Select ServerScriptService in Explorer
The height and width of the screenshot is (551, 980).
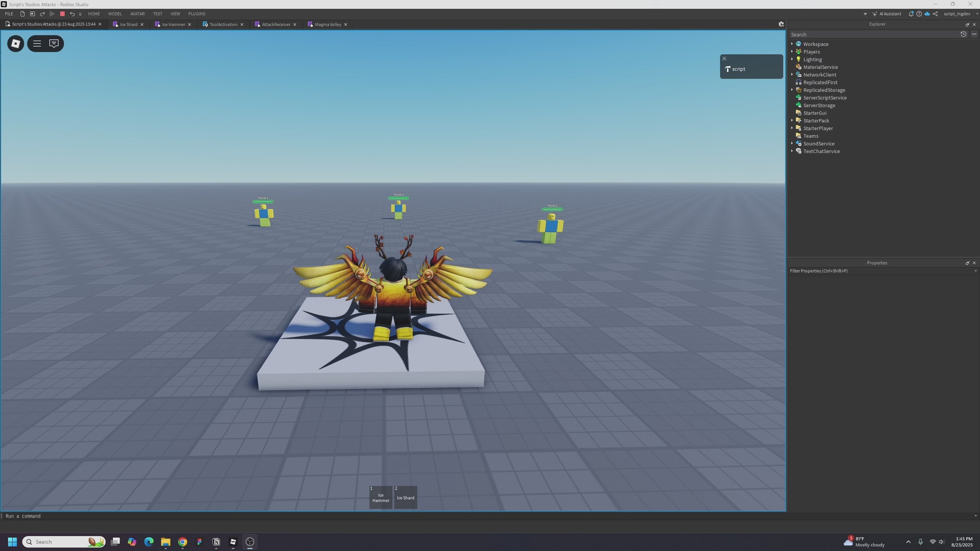click(x=824, y=98)
